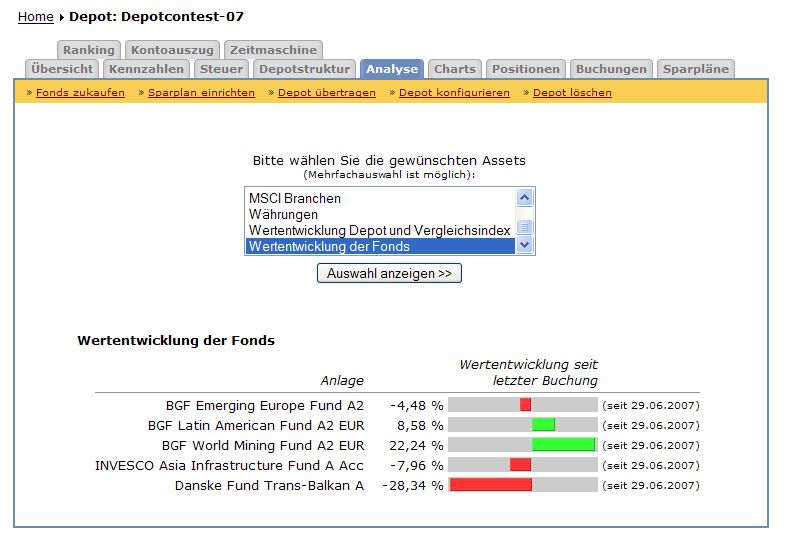This screenshot has height=558, width=810.
Task: Switch to the Übersicht tab
Action: coord(62,69)
